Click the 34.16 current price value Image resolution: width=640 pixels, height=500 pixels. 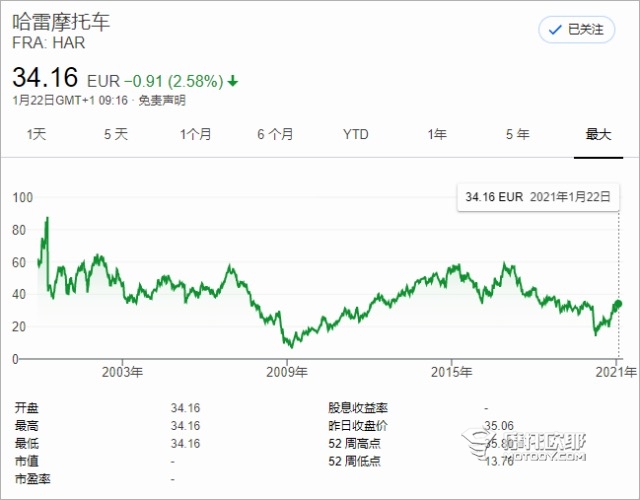(45, 78)
